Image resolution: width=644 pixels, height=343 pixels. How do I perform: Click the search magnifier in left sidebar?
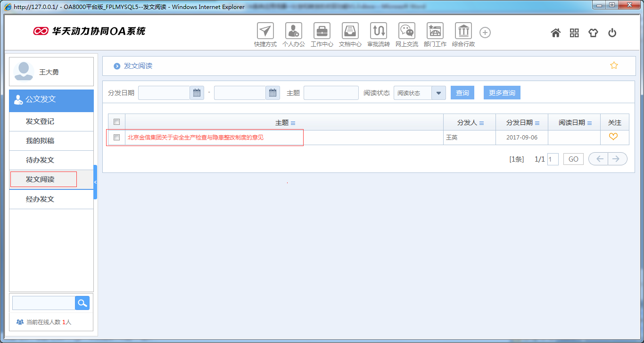tap(82, 302)
